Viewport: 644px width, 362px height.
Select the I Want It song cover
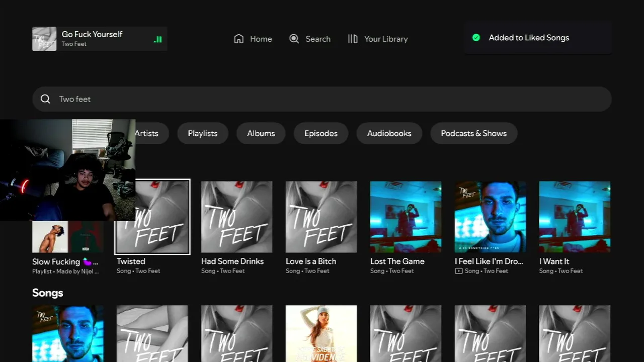point(575,217)
